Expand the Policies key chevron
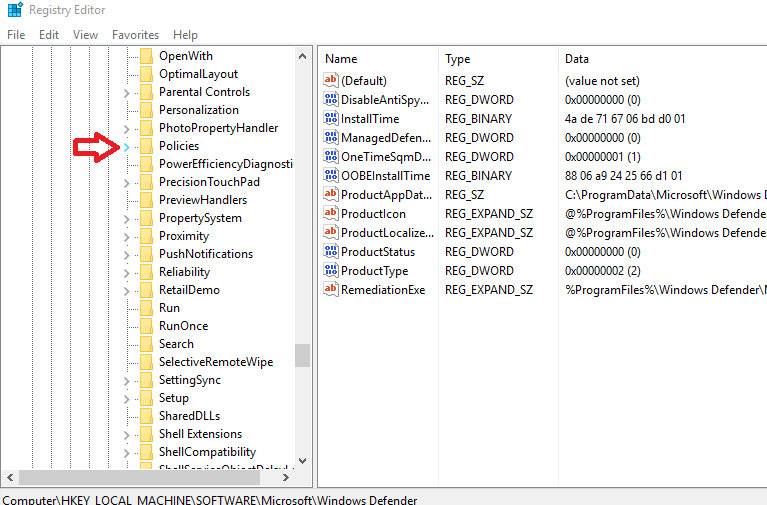The width and height of the screenshot is (767, 505). 127,147
